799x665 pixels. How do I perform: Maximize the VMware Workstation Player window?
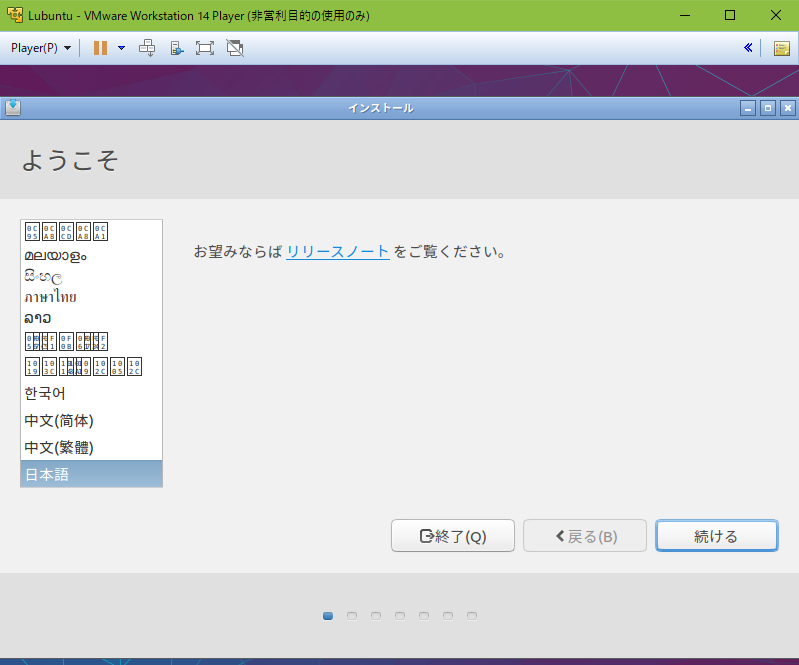coord(730,15)
